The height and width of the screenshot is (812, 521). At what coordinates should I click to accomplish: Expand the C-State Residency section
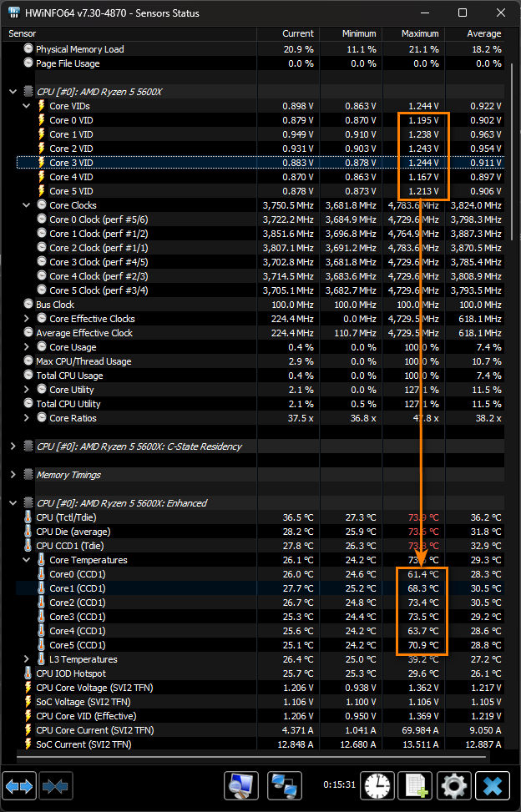pos(13,446)
